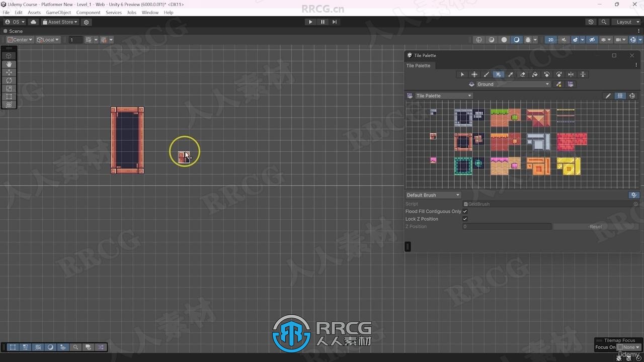Choose the Tile Palette select arrow tool

[462, 74]
